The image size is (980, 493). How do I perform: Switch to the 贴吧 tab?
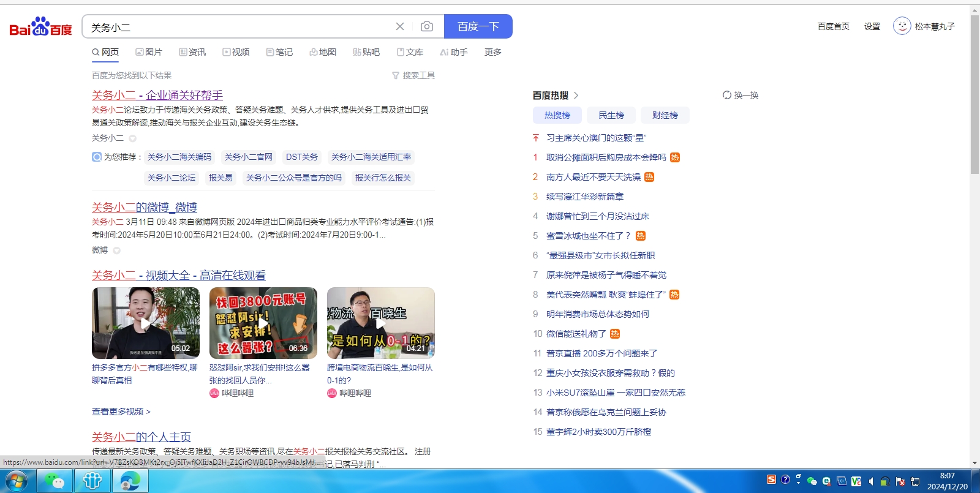[366, 52]
